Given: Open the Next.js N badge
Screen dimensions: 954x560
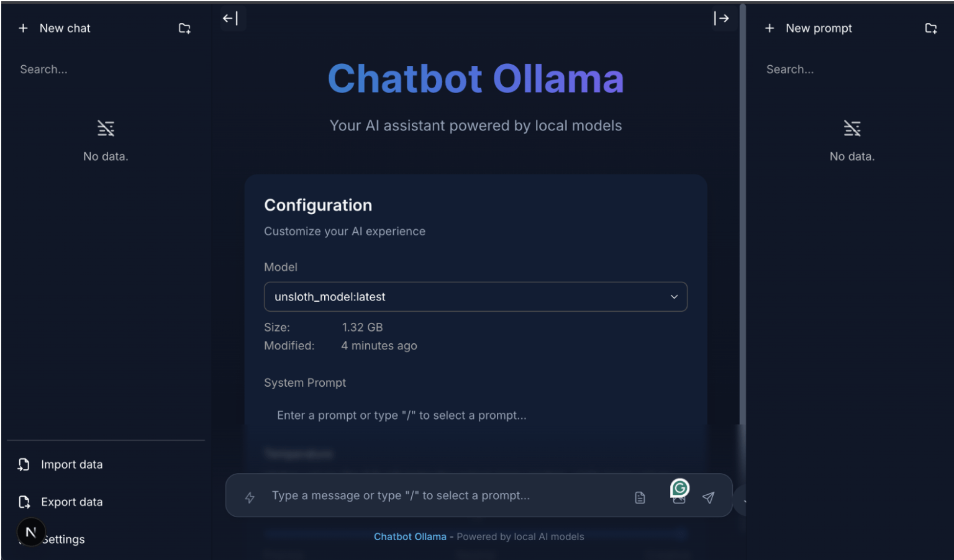Looking at the screenshot, I should [31, 532].
